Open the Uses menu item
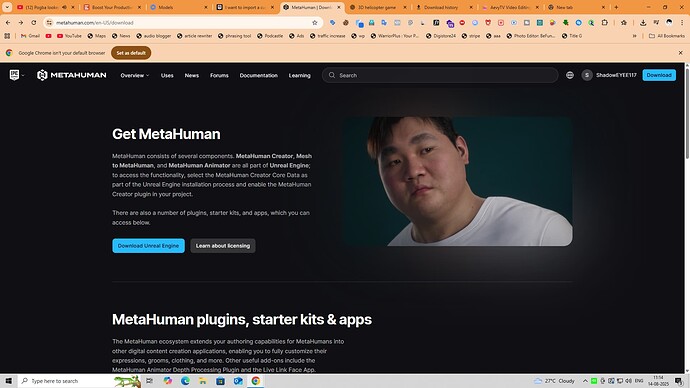Viewport: 690px width, 388px height. 167,75
